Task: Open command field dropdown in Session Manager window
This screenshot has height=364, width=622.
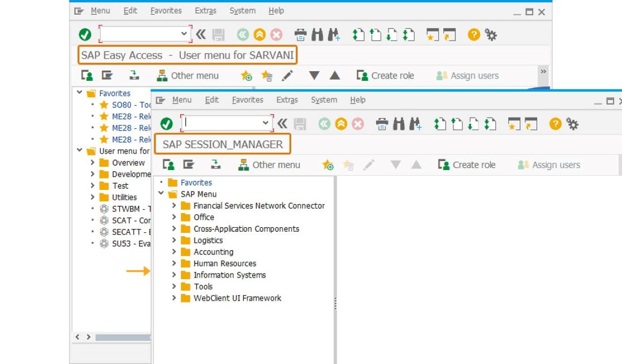Action: [x=265, y=123]
